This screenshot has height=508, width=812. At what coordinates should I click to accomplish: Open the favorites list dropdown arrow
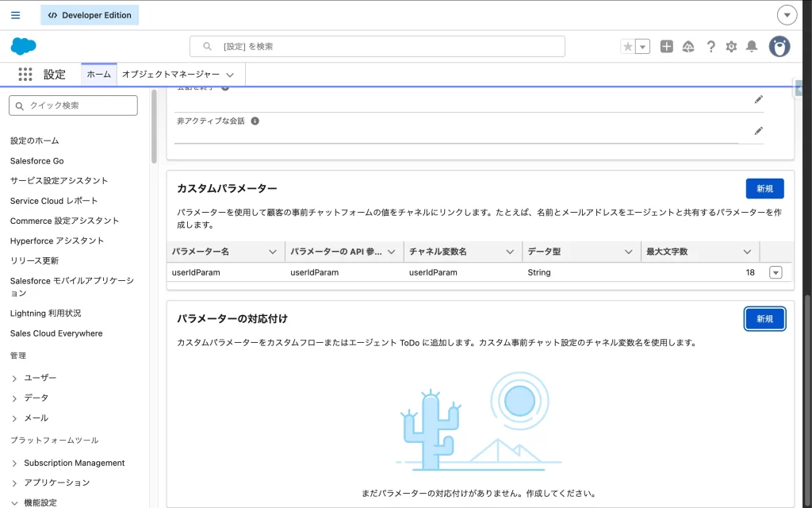click(x=643, y=47)
